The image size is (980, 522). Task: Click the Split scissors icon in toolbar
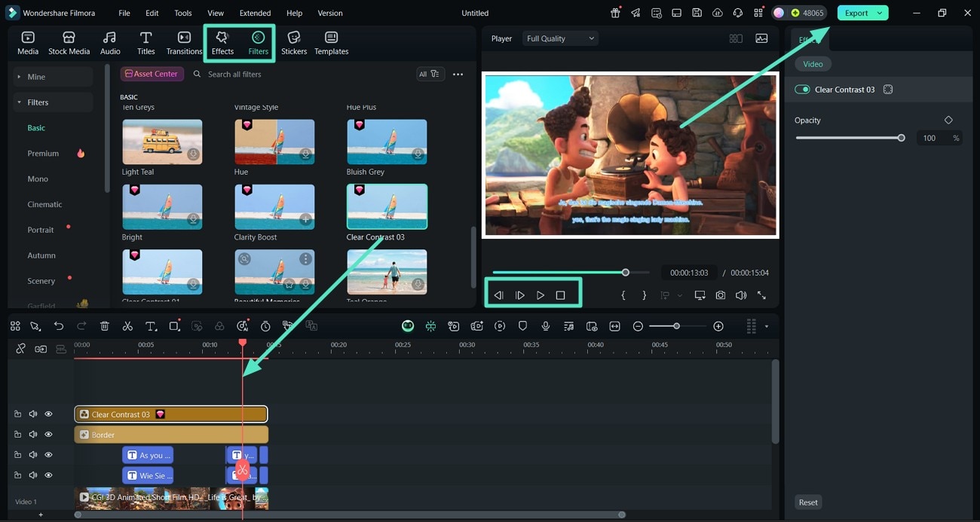[127, 326]
